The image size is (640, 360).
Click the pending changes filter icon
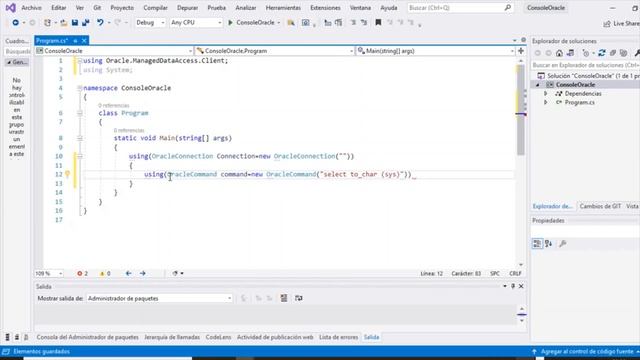[586, 53]
